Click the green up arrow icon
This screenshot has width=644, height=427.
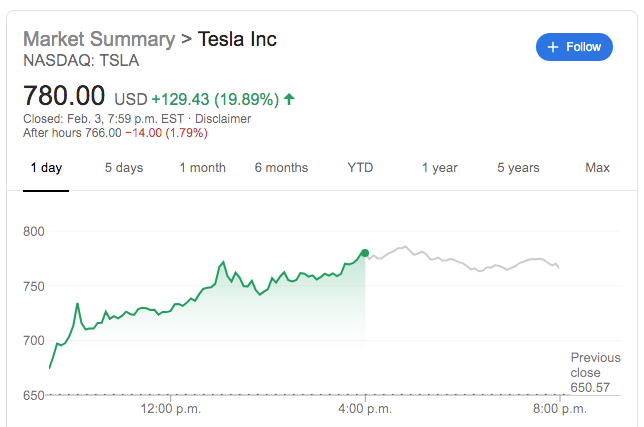289,99
